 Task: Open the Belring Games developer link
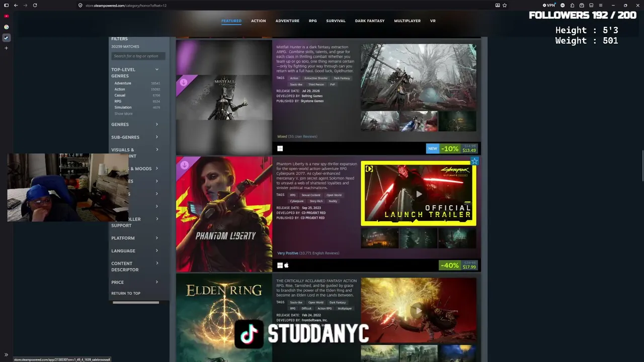point(312,96)
